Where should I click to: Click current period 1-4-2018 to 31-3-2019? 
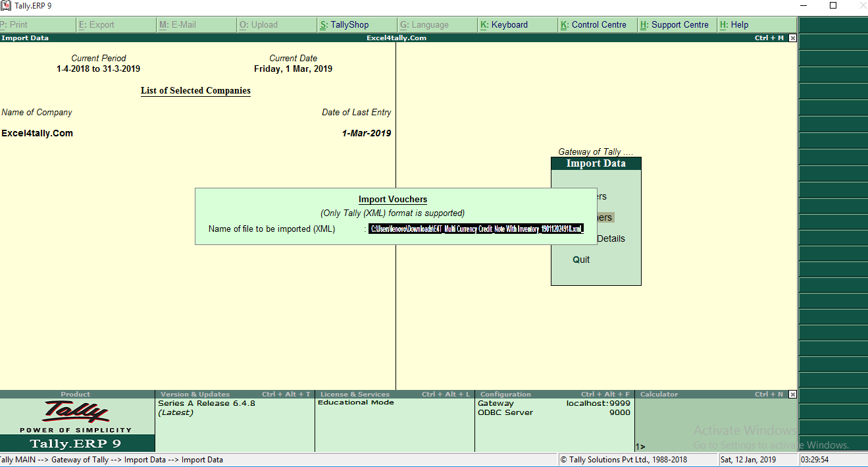[98, 69]
